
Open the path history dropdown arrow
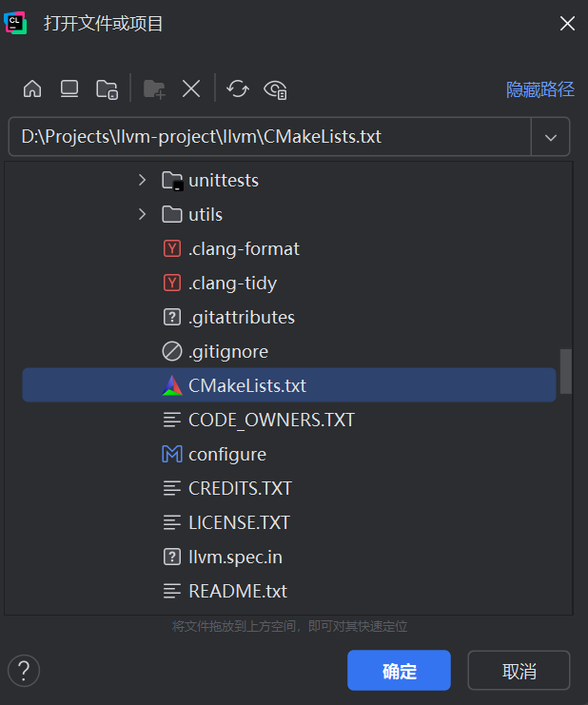click(x=551, y=137)
